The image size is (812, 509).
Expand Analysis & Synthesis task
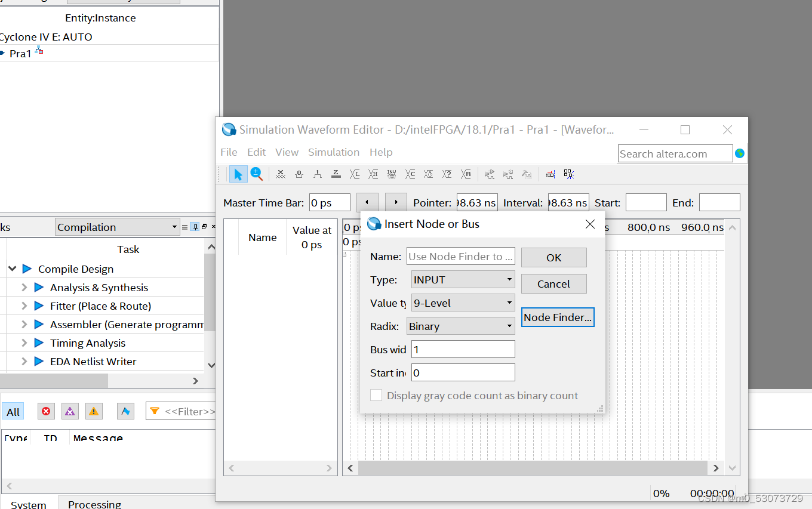[x=24, y=287]
